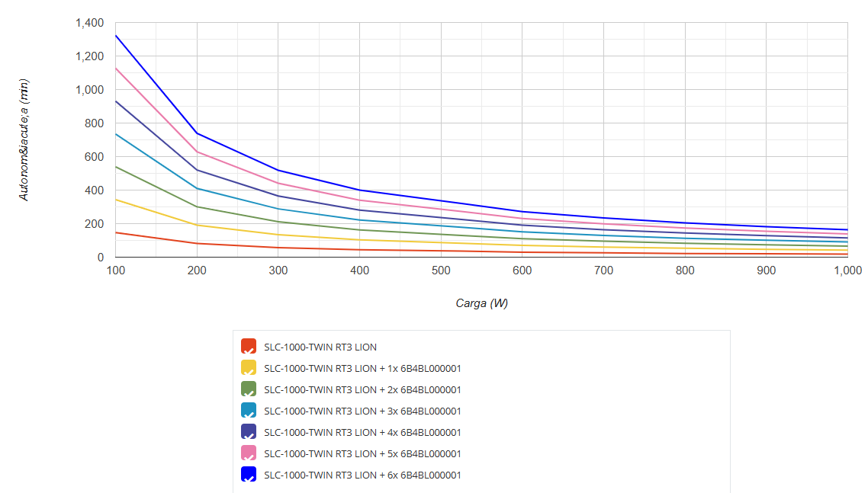Click the 'Carga (W)' x-axis title

(x=481, y=303)
